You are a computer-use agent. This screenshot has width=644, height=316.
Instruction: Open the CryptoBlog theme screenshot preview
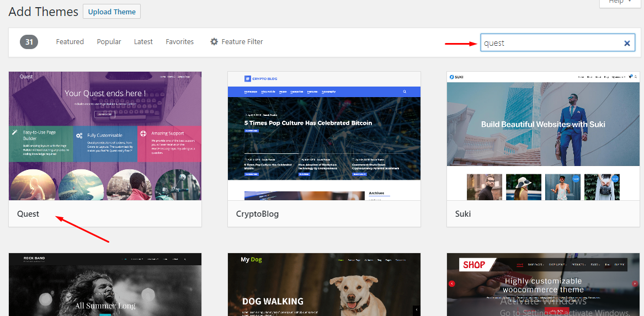pos(324,136)
